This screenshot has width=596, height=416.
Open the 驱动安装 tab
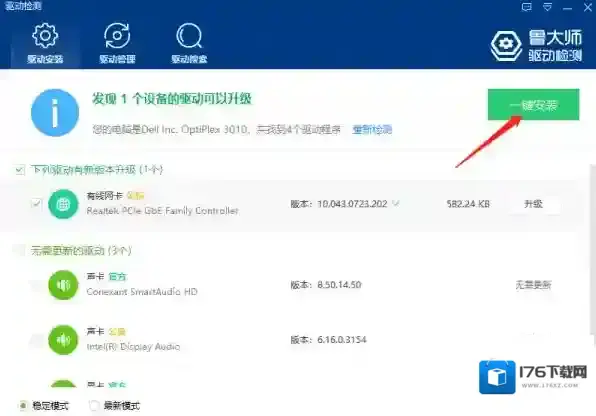point(45,43)
